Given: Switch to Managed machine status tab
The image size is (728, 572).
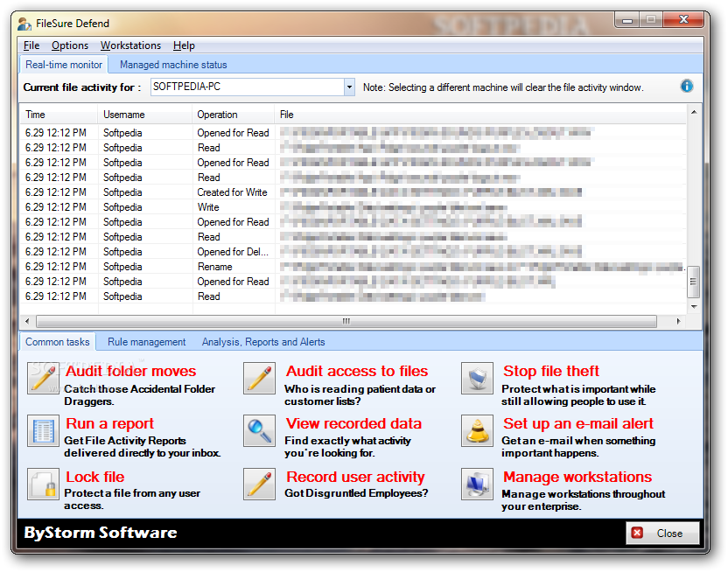Looking at the screenshot, I should (x=173, y=65).
